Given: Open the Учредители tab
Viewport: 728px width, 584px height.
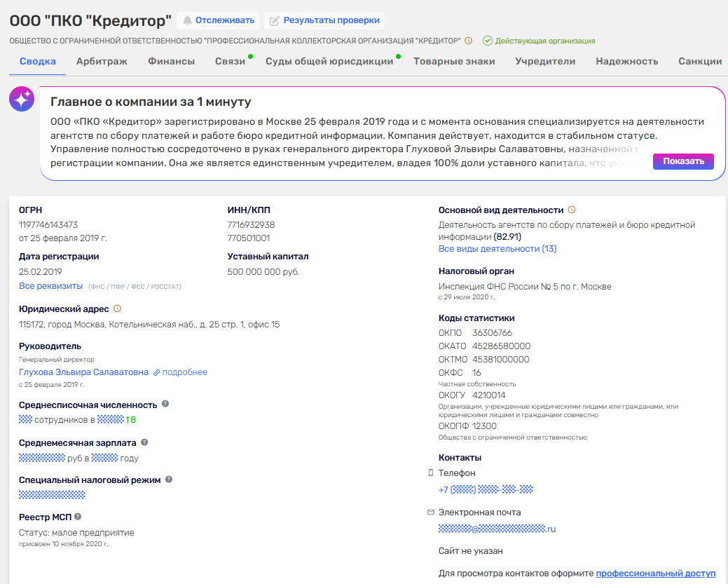Looking at the screenshot, I should [545, 61].
